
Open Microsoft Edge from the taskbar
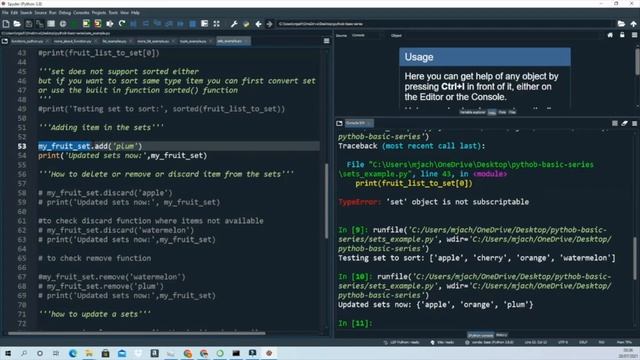[x=73, y=353]
